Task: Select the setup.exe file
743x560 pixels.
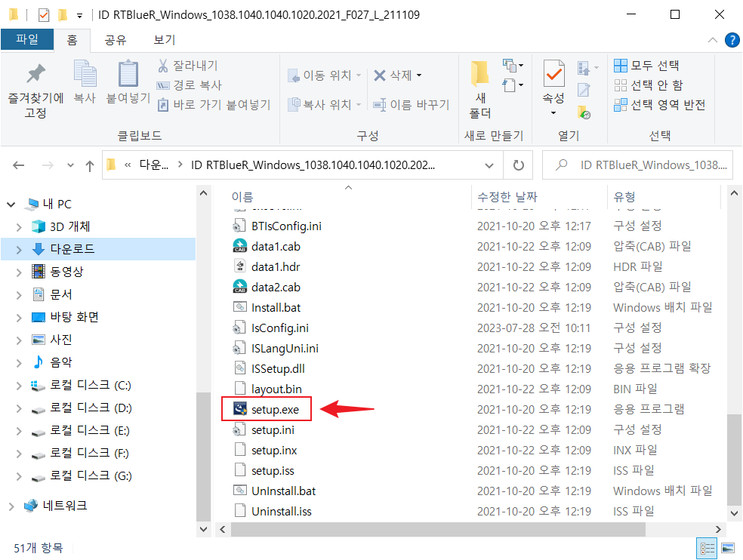Action: (x=275, y=409)
